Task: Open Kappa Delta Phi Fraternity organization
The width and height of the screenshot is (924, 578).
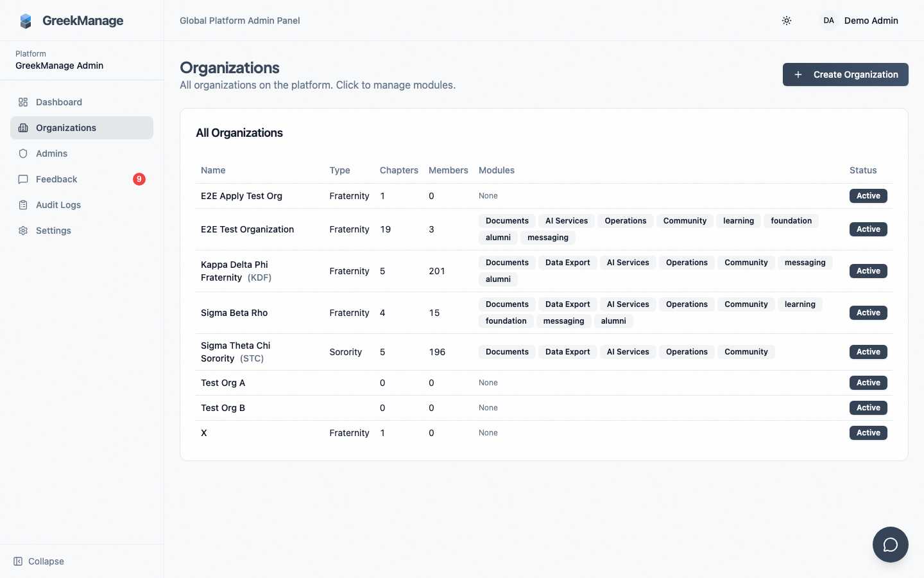Action: (x=544, y=271)
